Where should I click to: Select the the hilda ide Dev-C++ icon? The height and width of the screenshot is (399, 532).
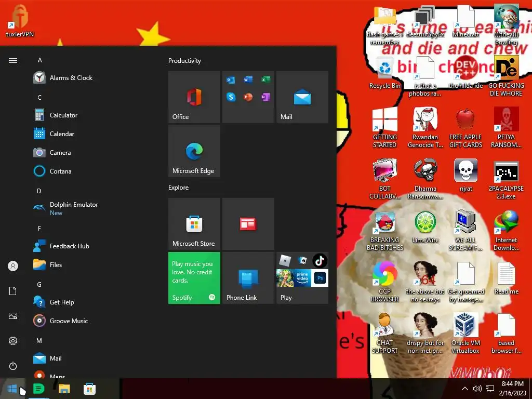click(x=465, y=73)
